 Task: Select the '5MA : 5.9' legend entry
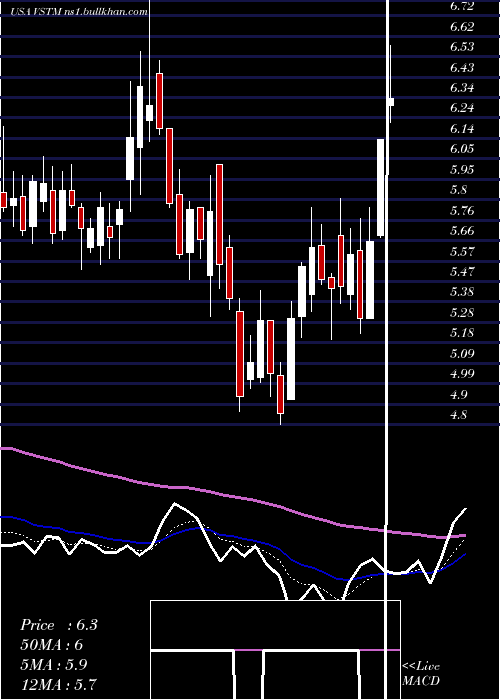[54, 664]
